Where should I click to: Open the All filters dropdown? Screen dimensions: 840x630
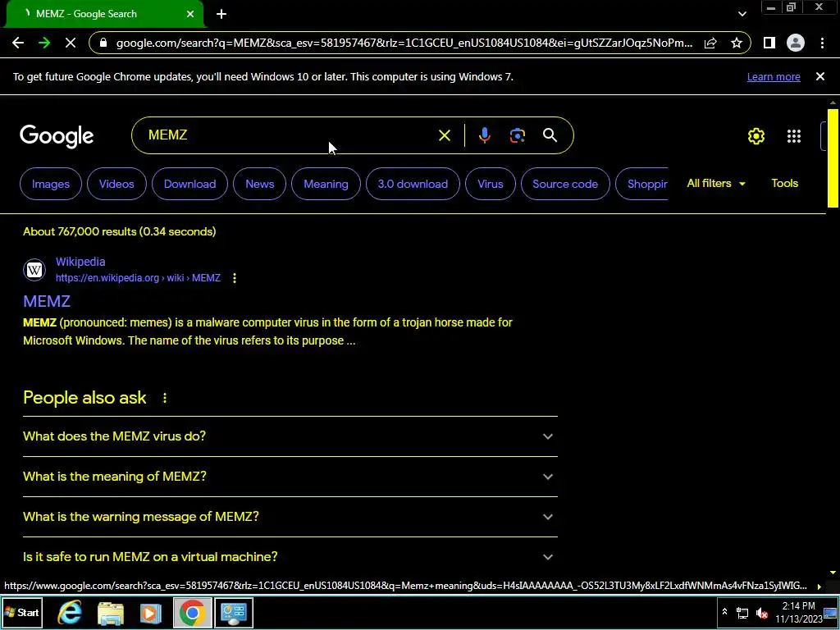(x=715, y=183)
